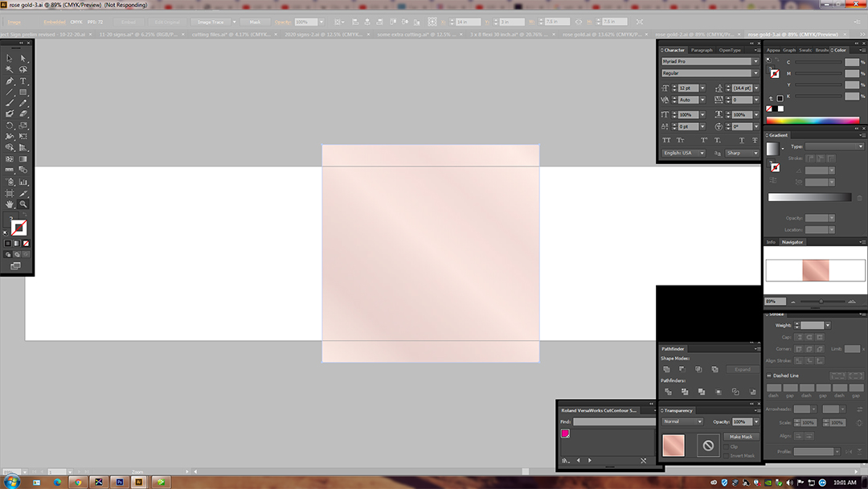This screenshot has height=489, width=868.
Task: Click the Navigator zoom slider
Action: [821, 302]
